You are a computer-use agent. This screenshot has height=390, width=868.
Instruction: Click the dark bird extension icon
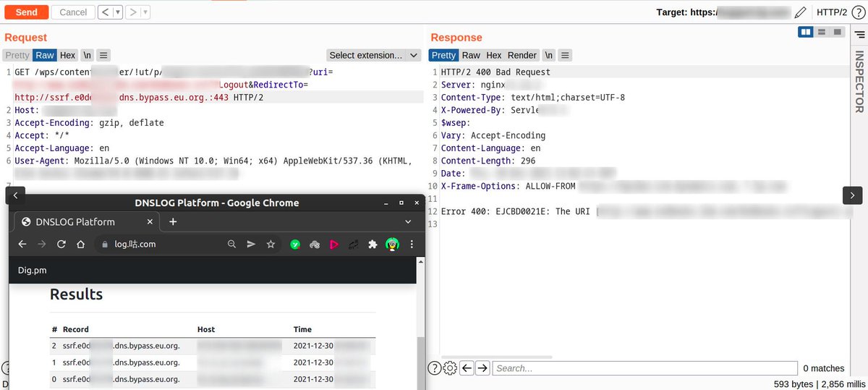(x=354, y=245)
